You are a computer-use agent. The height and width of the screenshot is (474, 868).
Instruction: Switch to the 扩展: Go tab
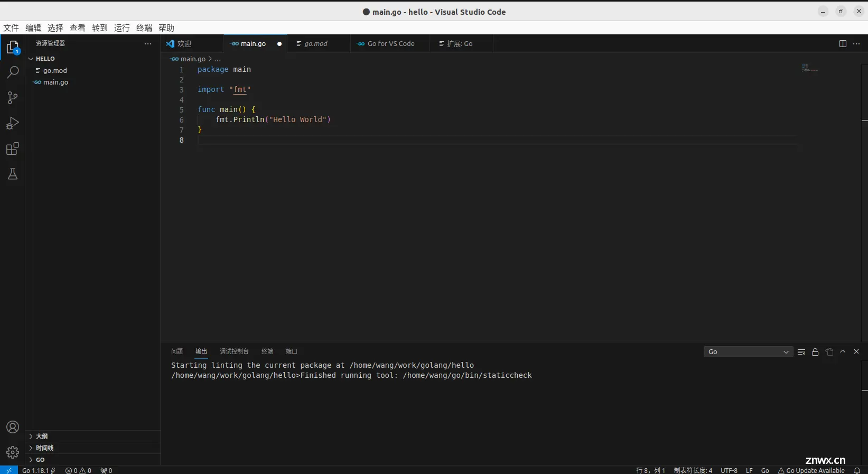coord(461,44)
